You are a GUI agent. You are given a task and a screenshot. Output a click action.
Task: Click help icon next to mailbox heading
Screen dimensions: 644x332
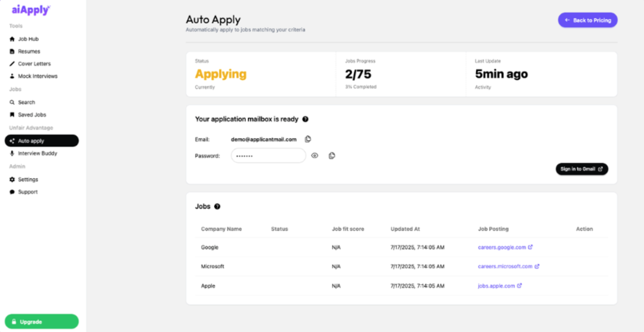pyautogui.click(x=305, y=119)
